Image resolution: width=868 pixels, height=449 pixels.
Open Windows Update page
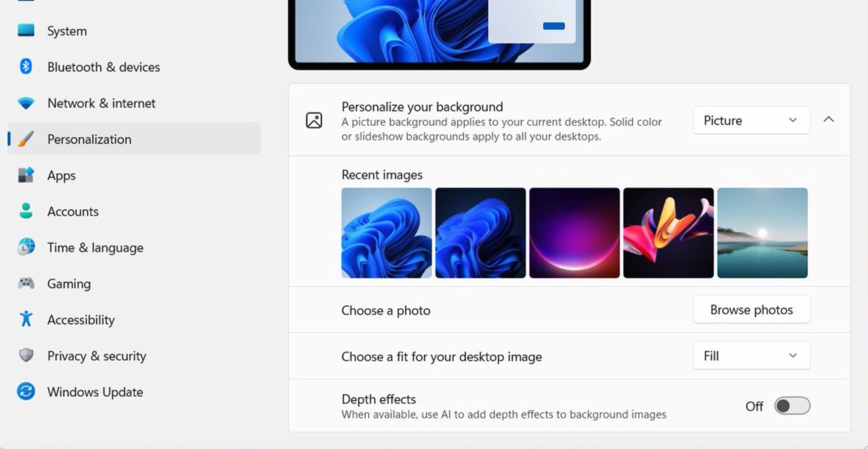[134, 392]
